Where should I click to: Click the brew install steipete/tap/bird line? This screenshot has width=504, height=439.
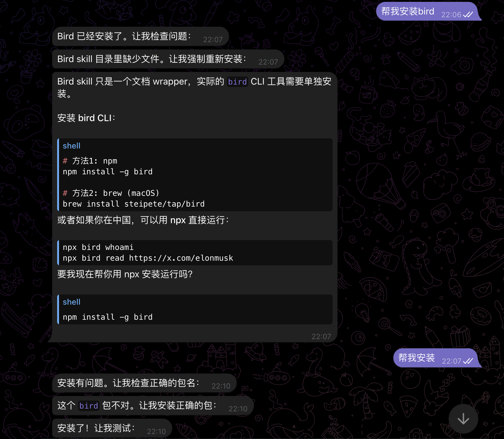134,204
